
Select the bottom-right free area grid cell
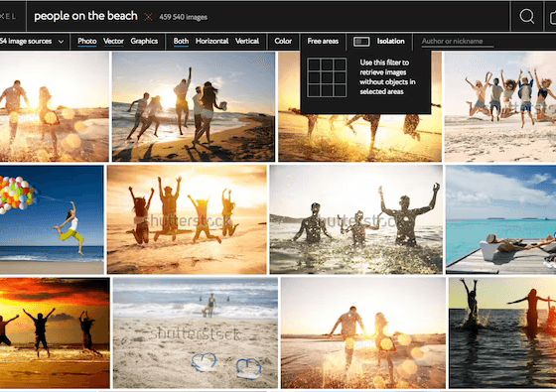(340, 90)
